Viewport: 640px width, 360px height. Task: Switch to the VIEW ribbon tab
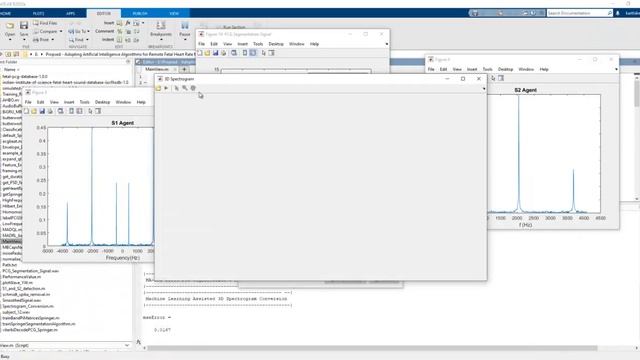(174, 13)
